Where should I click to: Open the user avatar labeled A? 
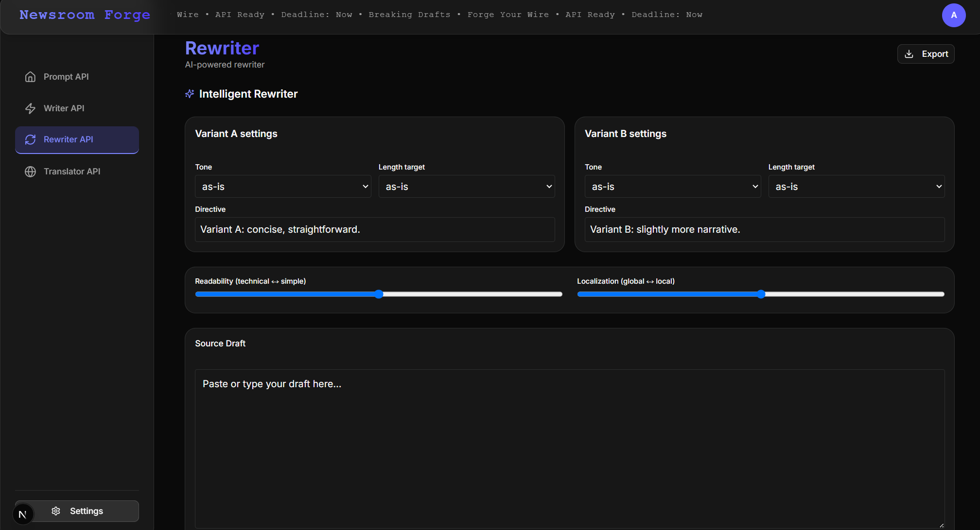pos(954,15)
